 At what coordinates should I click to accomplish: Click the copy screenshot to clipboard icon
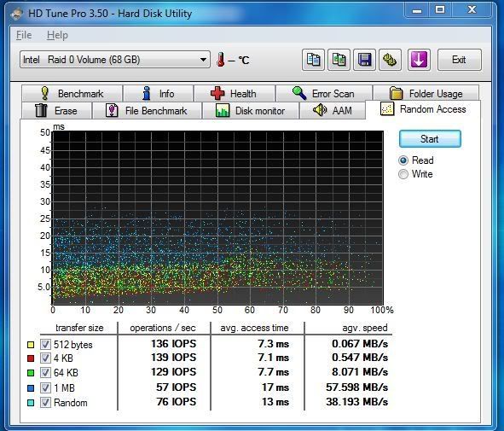click(339, 60)
